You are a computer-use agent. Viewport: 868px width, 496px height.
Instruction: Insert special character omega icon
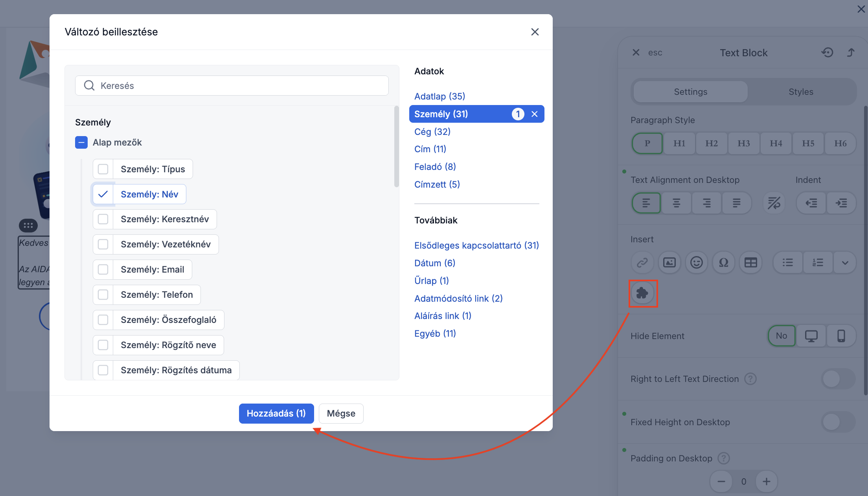[x=724, y=262]
